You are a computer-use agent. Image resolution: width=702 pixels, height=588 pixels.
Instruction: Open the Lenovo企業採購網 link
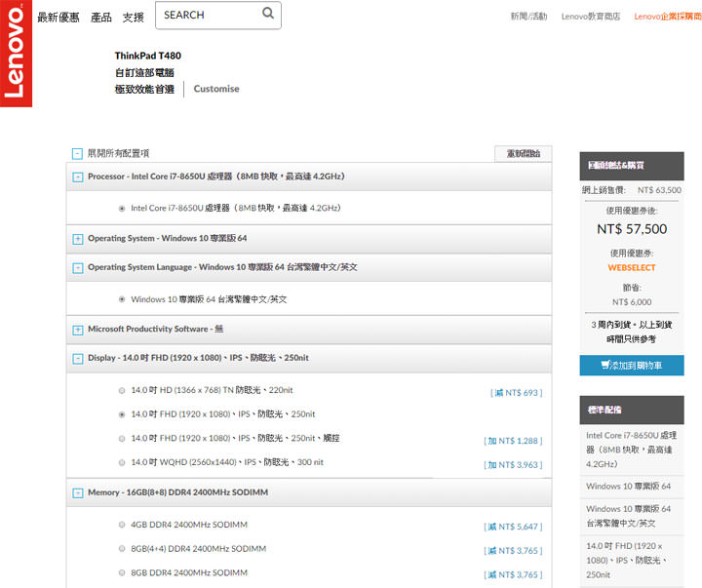click(665, 17)
